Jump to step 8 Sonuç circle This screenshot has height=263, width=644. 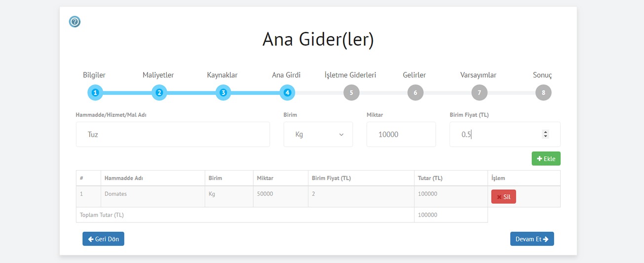543,92
